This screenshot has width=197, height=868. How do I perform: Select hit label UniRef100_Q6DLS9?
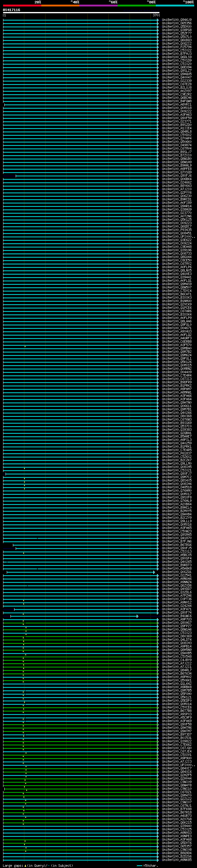point(176,57)
